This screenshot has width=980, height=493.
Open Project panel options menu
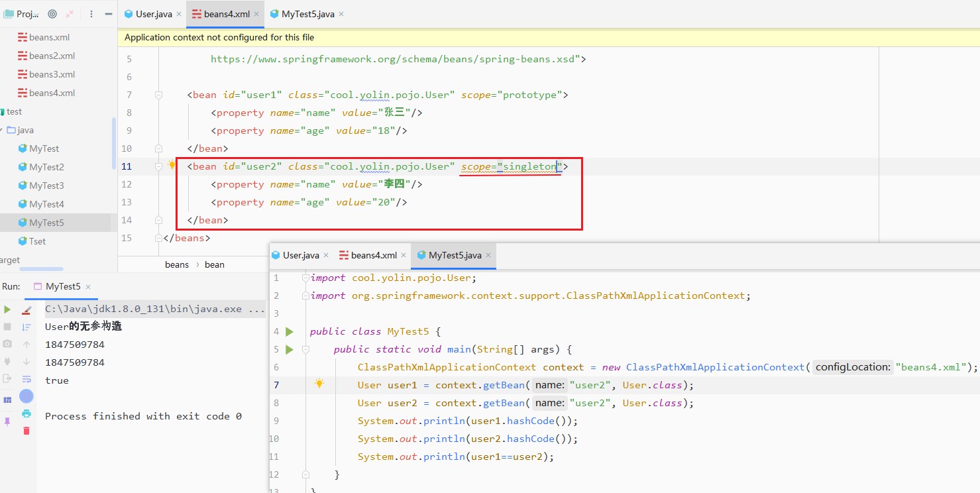[x=91, y=14]
